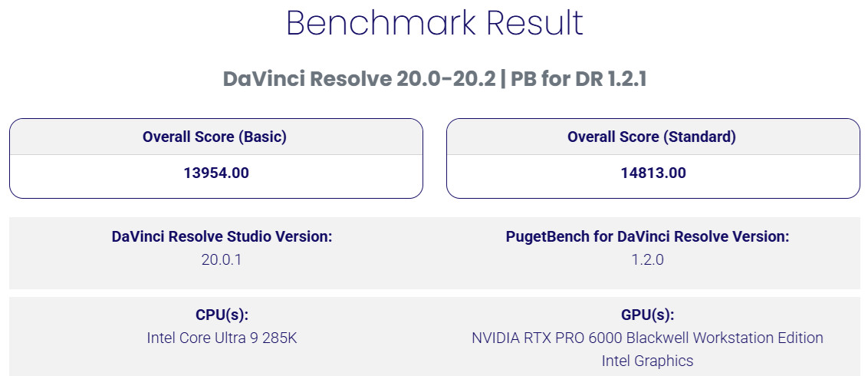868x376 pixels.
Task: Select the 13954.00 basic score value
Action: pos(216,173)
